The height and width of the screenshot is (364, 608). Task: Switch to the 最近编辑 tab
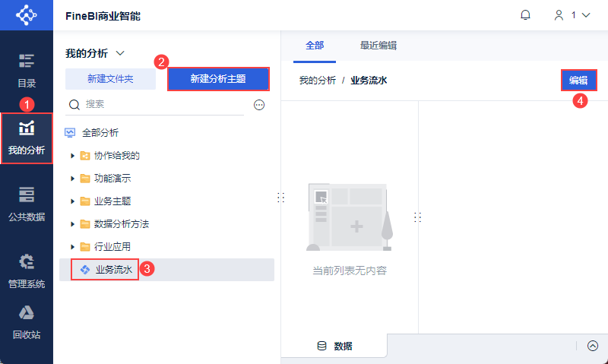(x=378, y=46)
